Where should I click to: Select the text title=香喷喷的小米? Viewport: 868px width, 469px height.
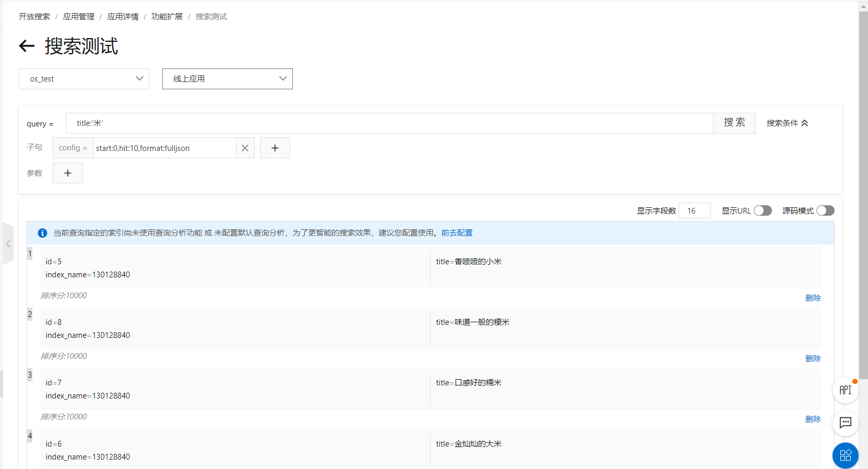click(469, 262)
